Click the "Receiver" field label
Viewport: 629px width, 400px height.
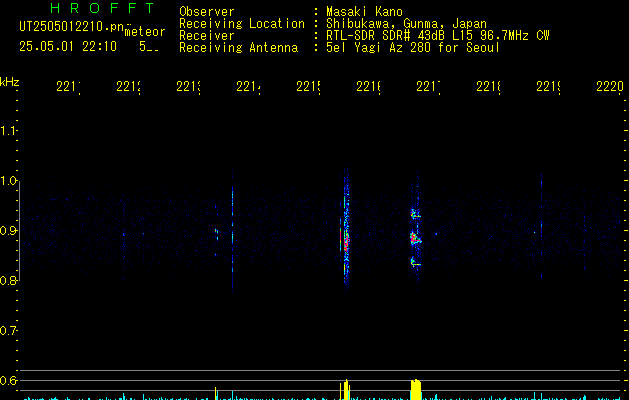[207, 36]
